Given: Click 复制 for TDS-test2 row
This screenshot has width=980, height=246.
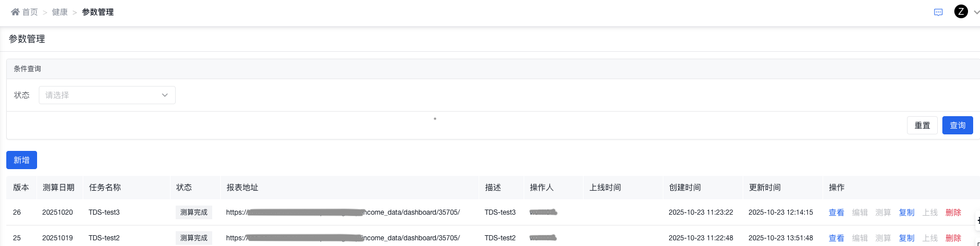Looking at the screenshot, I should pyautogui.click(x=906, y=238).
